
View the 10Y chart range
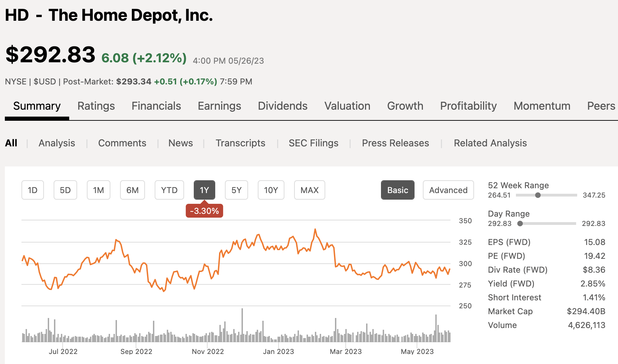271,190
